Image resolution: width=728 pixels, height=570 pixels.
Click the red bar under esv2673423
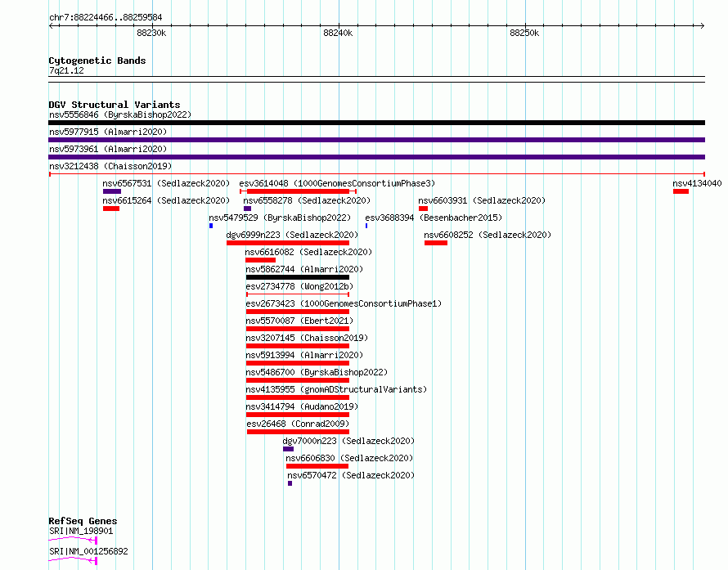click(x=298, y=312)
